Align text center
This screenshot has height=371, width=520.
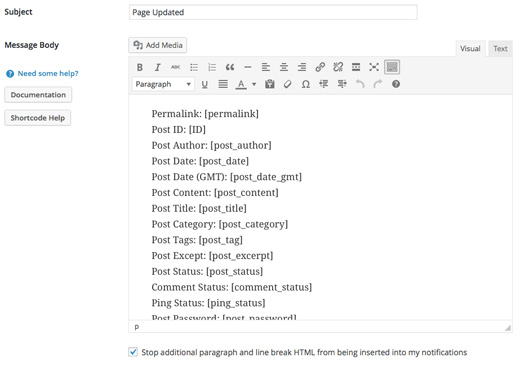pos(284,67)
